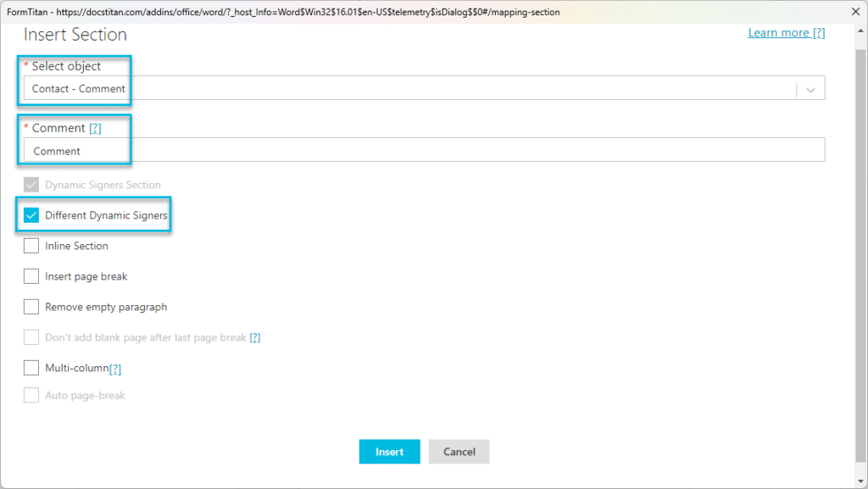
Task: Open the Contact - Comment combo box
Action: click(x=407, y=89)
